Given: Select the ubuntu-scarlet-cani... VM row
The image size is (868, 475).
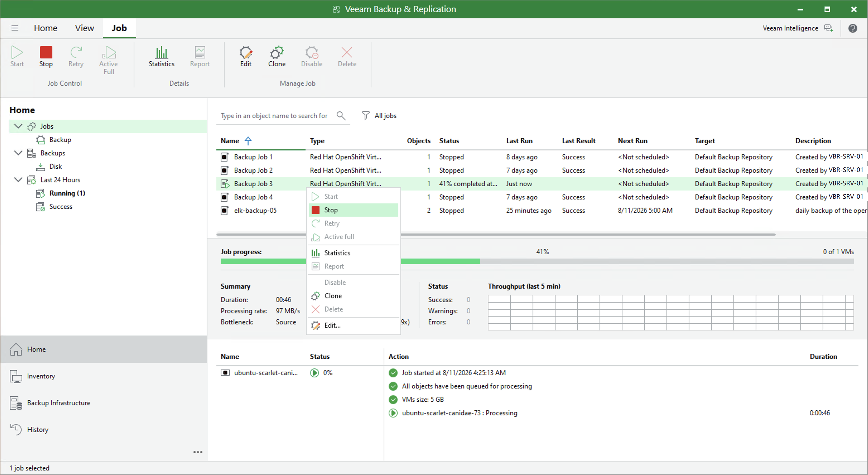Looking at the screenshot, I should [300, 373].
